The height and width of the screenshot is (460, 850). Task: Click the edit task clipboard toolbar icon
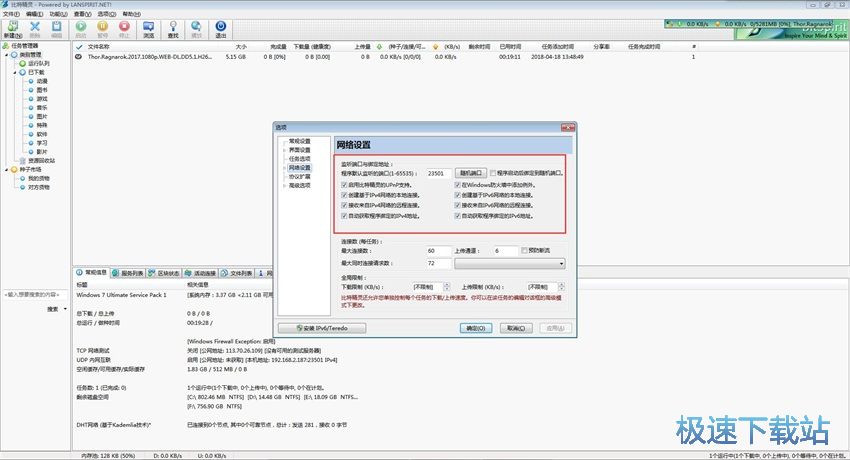tap(56, 26)
